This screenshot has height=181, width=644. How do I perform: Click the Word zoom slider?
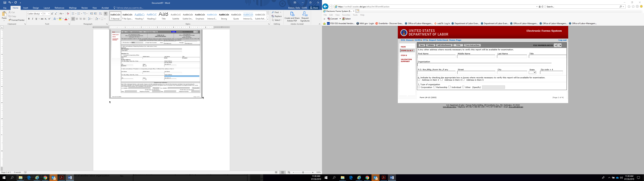click(303, 172)
